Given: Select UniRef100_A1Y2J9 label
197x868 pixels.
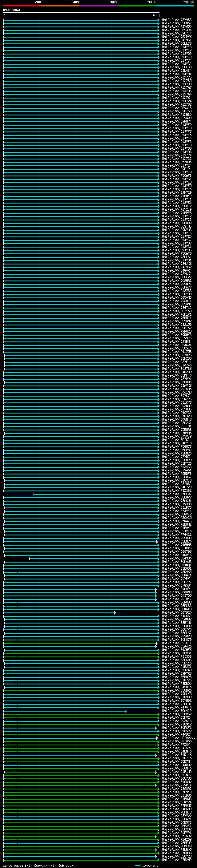Looking at the screenshot, I should click(x=177, y=209).
